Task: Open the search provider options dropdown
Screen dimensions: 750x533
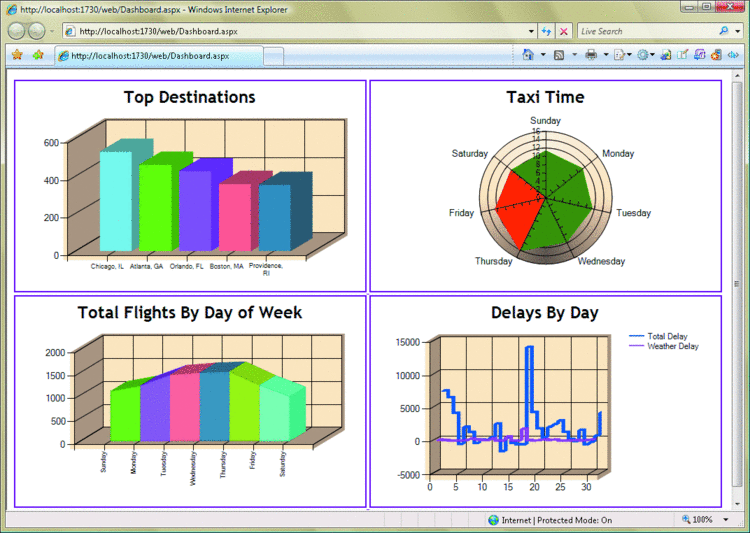Action: (x=738, y=32)
